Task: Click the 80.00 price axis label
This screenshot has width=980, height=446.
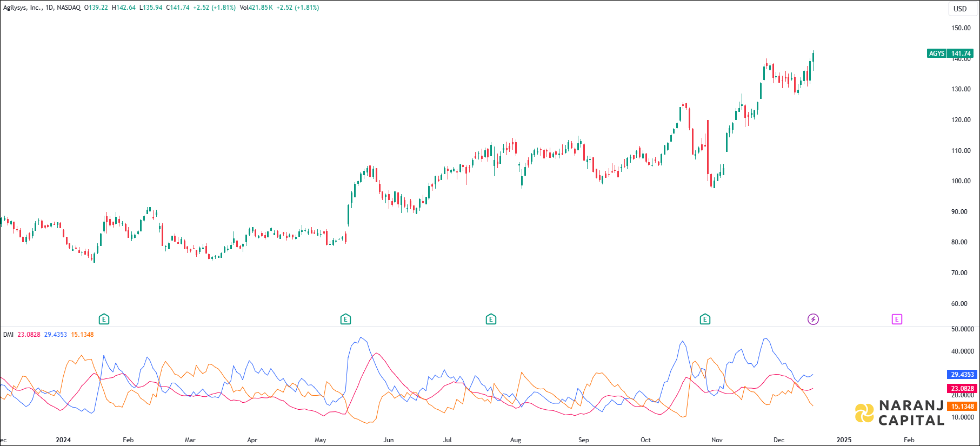Action: (959, 242)
